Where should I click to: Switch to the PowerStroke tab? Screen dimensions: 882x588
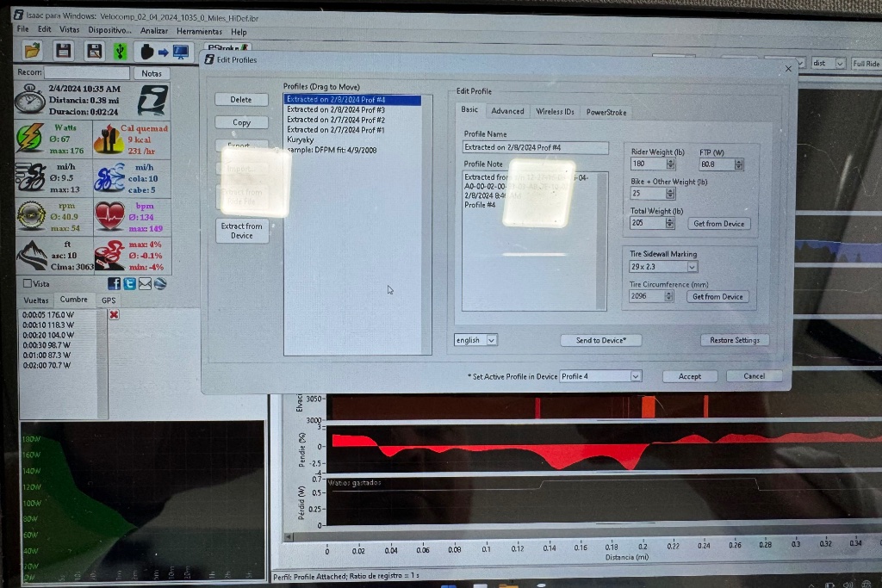(x=606, y=113)
